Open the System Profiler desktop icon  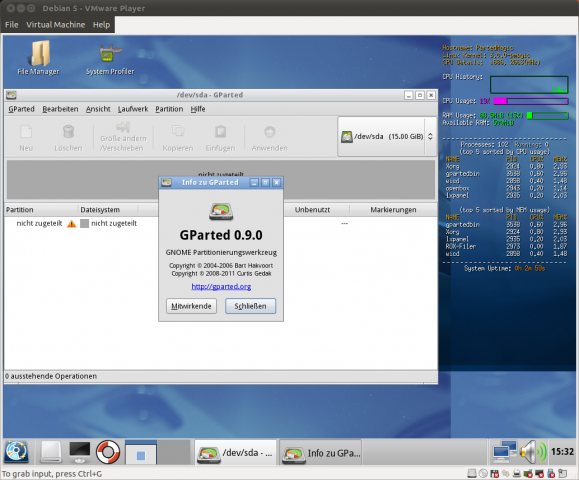click(110, 59)
